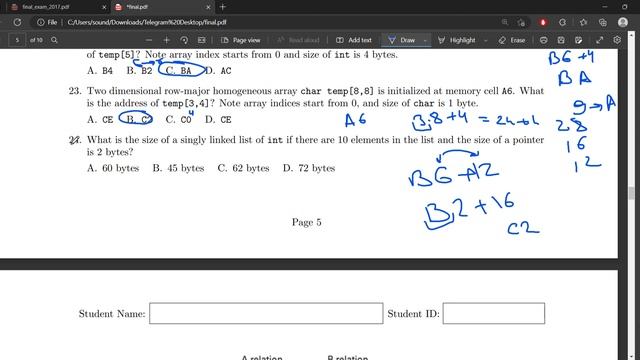Click answer 'D. CE' in question 23
The height and width of the screenshot is (360, 640).
[x=218, y=120]
